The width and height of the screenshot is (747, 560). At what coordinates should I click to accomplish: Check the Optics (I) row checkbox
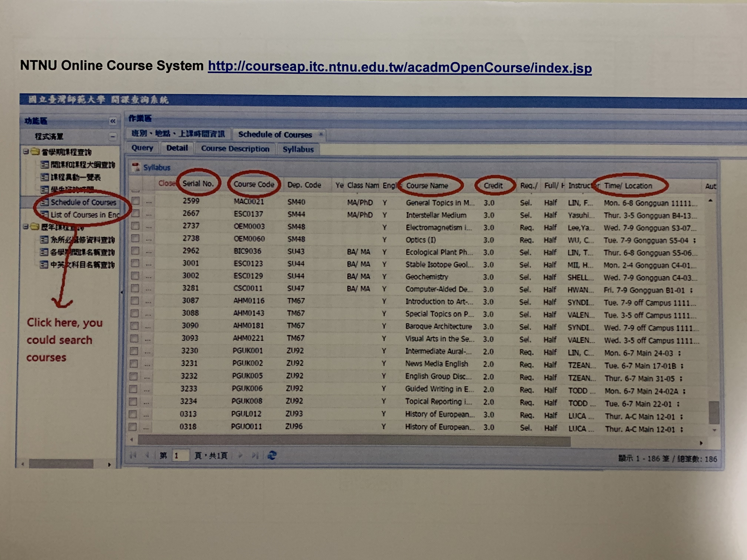[135, 238]
